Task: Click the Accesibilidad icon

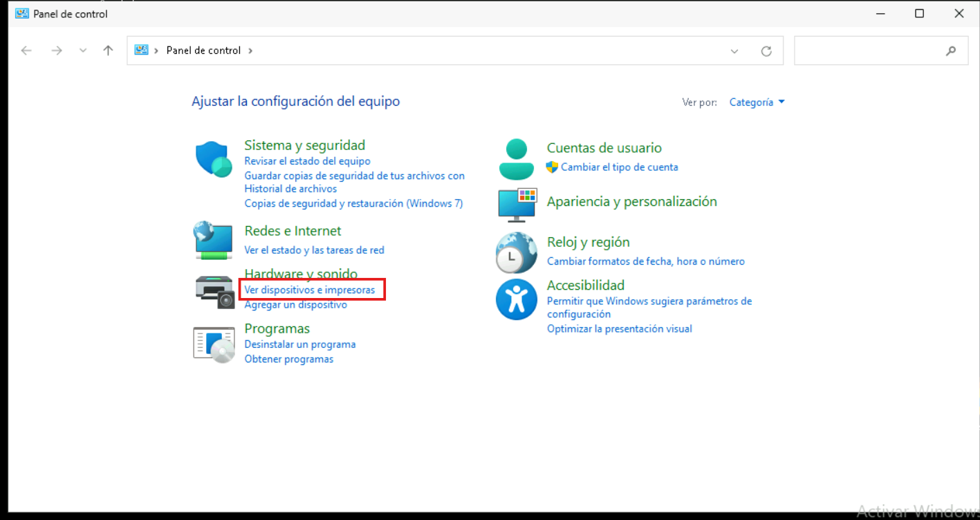Action: (x=516, y=299)
